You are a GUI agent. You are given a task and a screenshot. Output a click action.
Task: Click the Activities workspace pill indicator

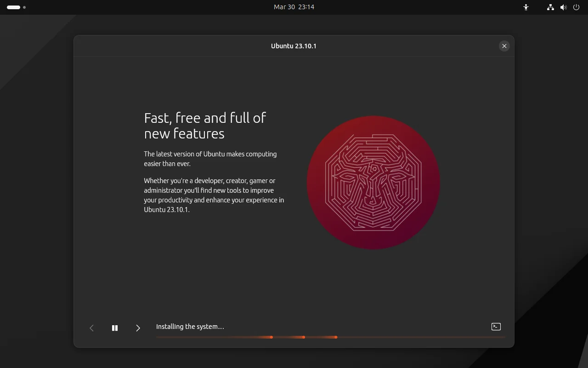click(x=13, y=7)
